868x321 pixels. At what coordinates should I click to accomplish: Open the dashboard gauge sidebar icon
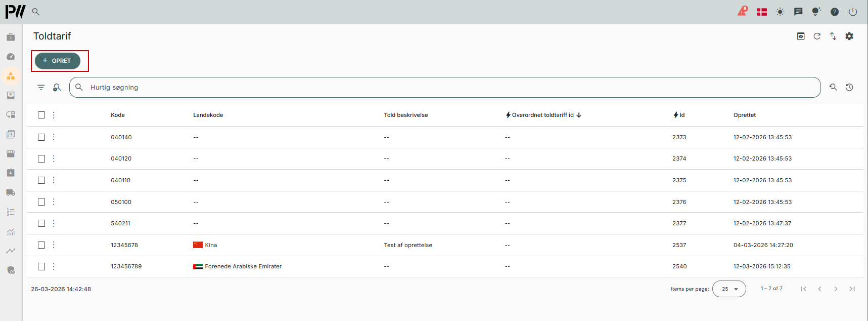pos(11,56)
